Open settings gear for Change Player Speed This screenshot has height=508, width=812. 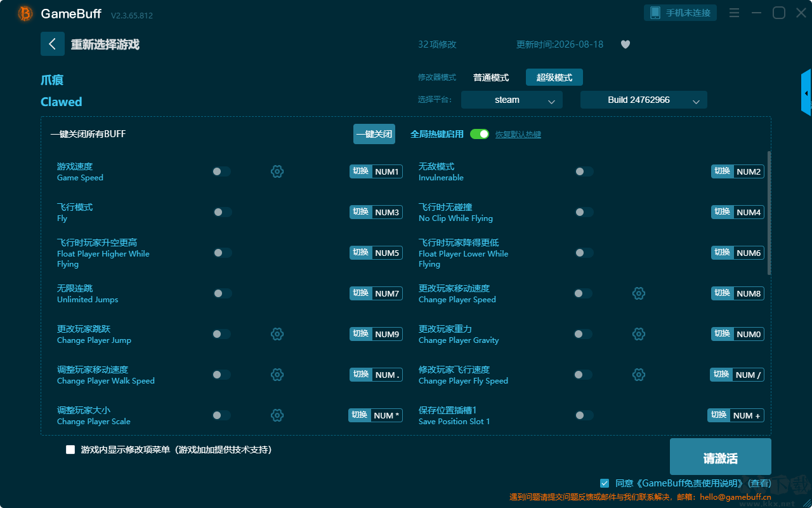click(x=639, y=293)
